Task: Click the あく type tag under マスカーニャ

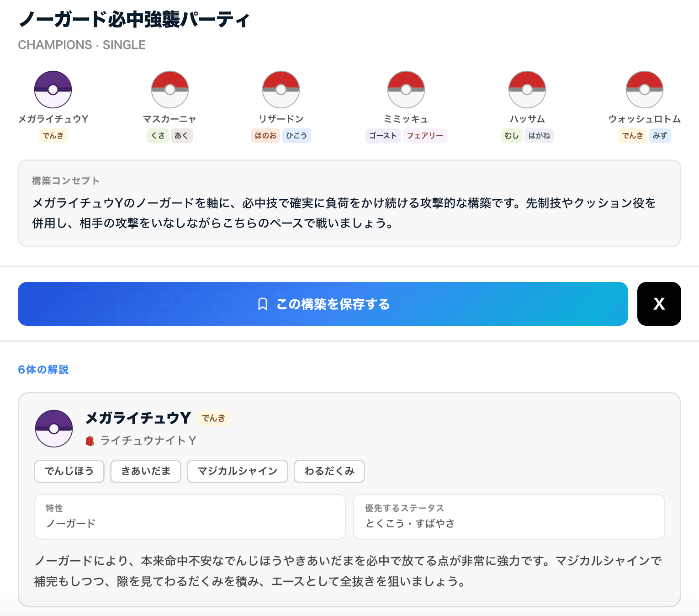Action: click(x=182, y=136)
